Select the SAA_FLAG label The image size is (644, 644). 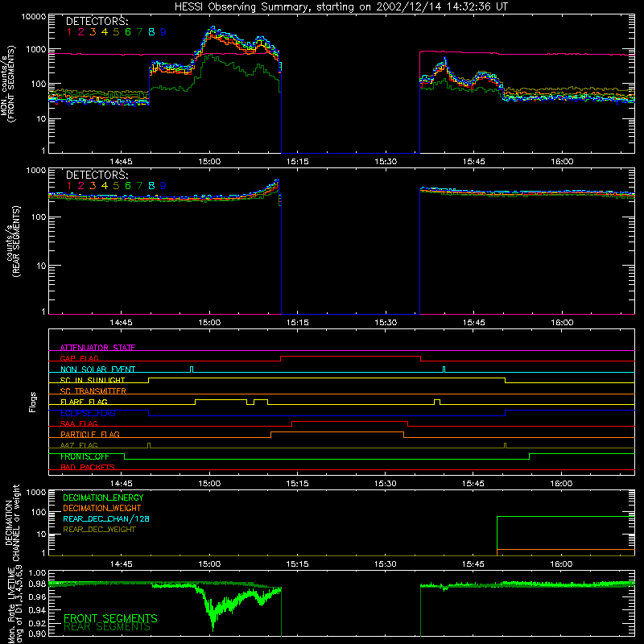click(79, 423)
